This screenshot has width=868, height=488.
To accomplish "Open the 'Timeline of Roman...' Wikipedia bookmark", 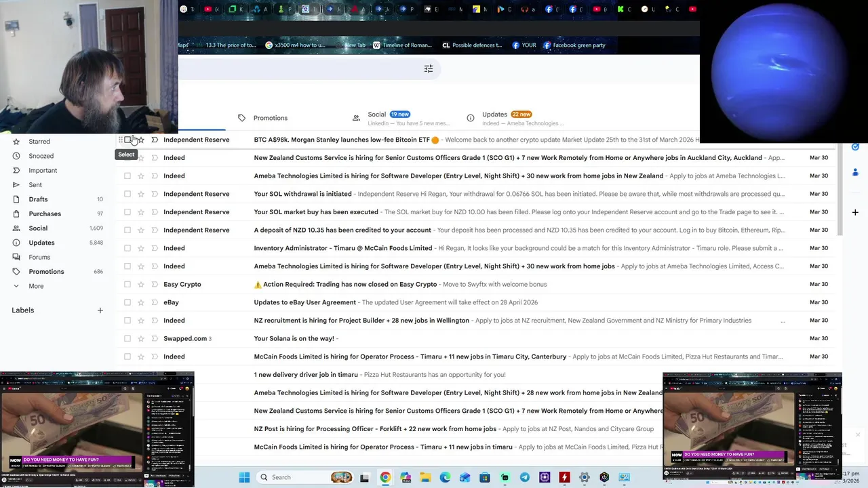I will (x=402, y=45).
